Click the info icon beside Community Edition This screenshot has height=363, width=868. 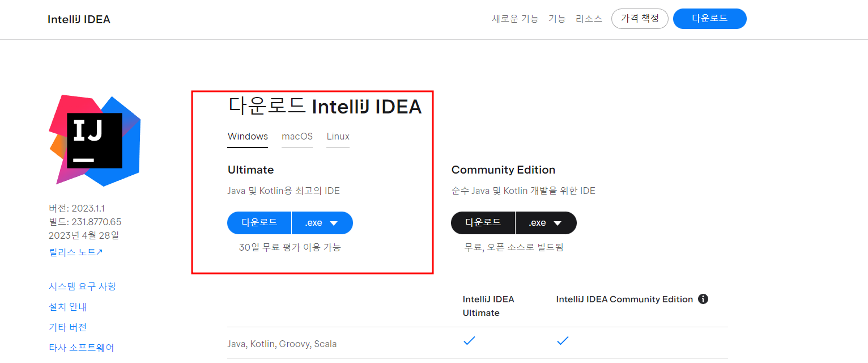point(703,299)
